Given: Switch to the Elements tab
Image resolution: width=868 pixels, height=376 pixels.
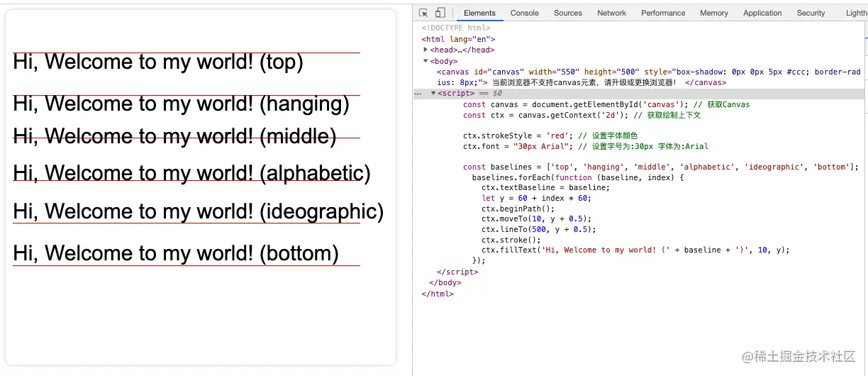Looking at the screenshot, I should click(x=480, y=13).
